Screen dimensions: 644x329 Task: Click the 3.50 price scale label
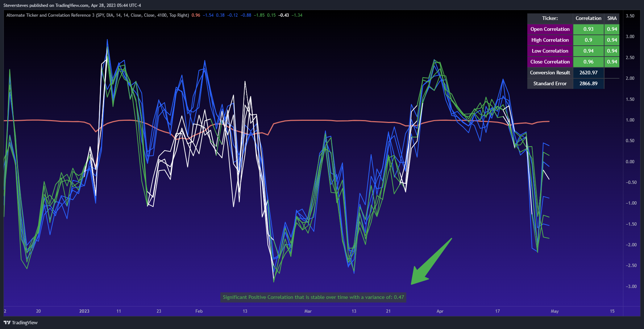tap(630, 16)
